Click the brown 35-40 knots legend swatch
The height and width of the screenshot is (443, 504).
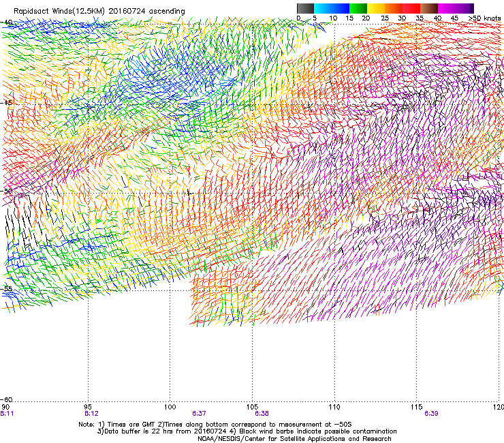coord(429,8)
